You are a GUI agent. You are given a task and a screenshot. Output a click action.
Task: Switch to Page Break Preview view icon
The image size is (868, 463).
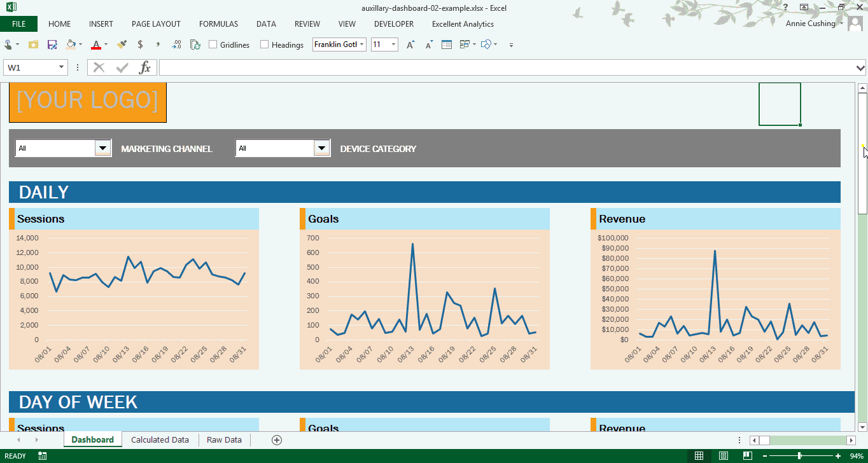tap(748, 455)
